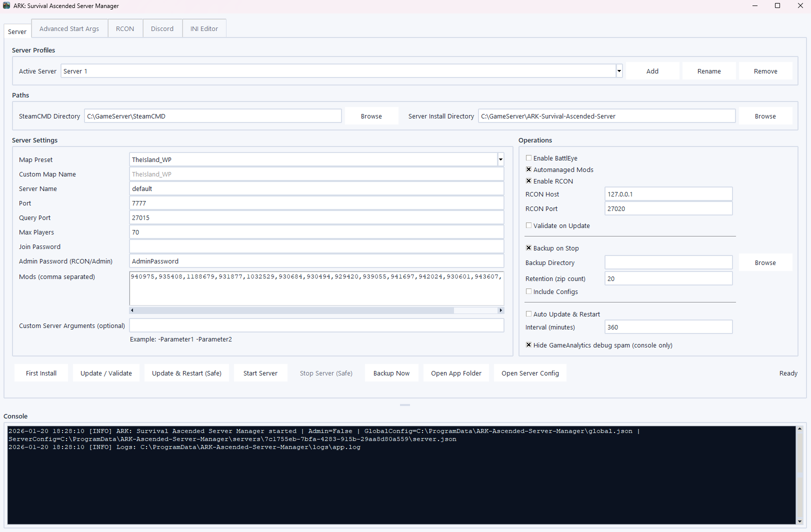The height and width of the screenshot is (532, 811).
Task: Click console scrollbar down arrow
Action: click(x=799, y=521)
